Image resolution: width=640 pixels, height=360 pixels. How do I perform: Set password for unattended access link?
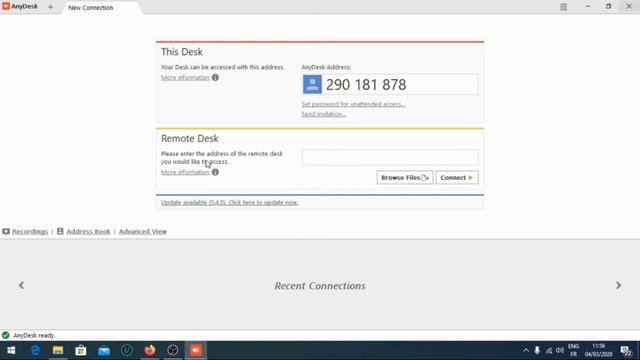point(353,104)
